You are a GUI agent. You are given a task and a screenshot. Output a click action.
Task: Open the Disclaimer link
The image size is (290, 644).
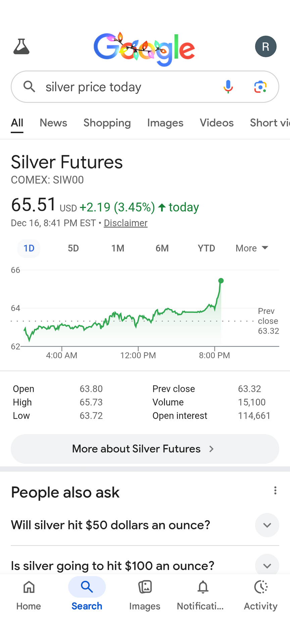click(x=126, y=223)
